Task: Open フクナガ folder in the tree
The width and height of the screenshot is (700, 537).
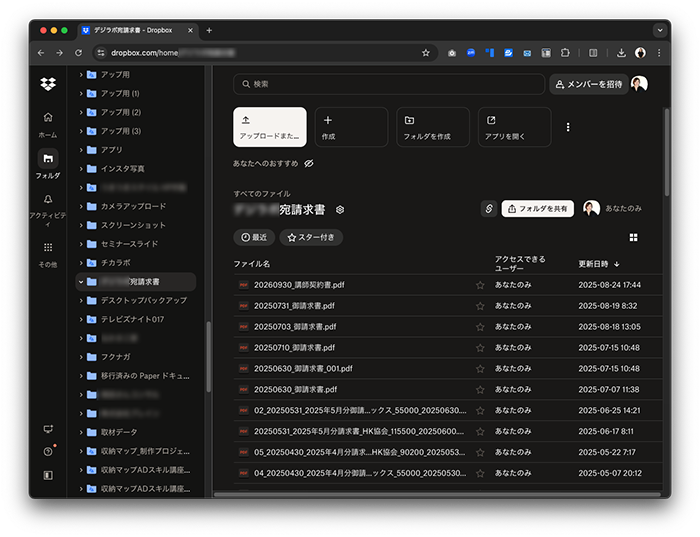Action: [x=115, y=357]
